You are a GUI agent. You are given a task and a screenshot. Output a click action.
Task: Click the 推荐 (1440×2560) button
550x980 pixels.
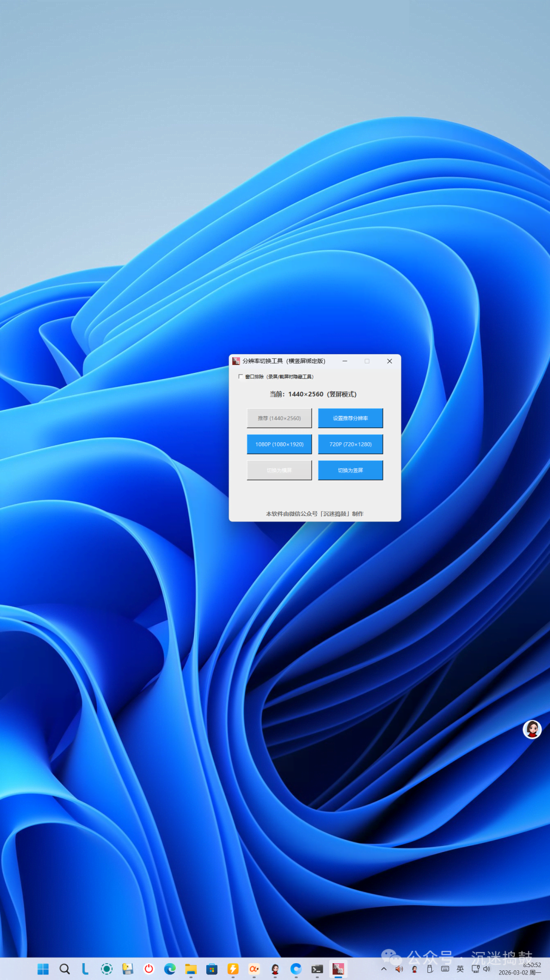[x=279, y=418]
